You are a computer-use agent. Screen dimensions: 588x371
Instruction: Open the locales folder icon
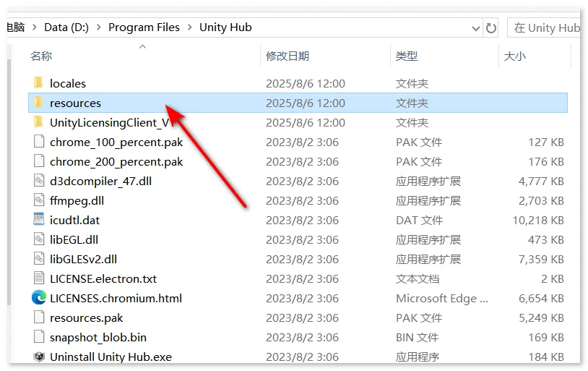[38, 83]
